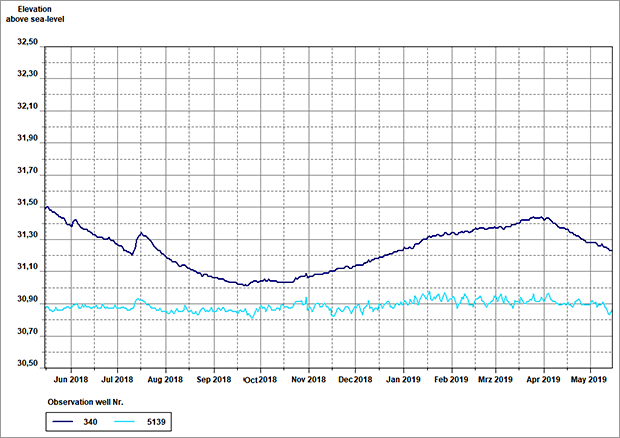
Task: Click the Dec 2018 axis label
Action: tap(355, 379)
